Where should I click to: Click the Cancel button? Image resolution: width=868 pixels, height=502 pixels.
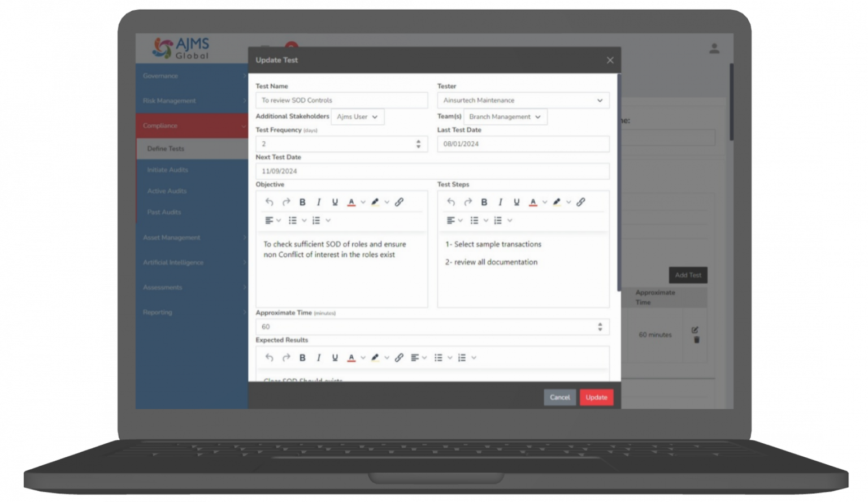click(559, 397)
